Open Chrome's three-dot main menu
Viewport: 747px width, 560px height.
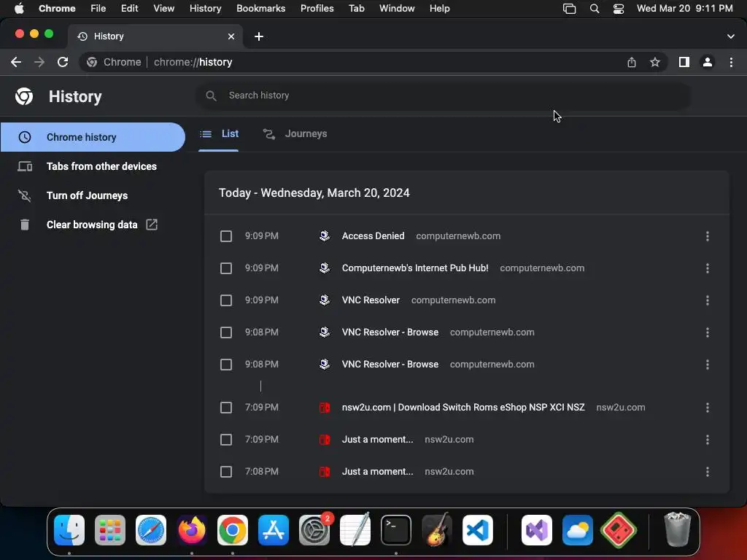[731, 62]
